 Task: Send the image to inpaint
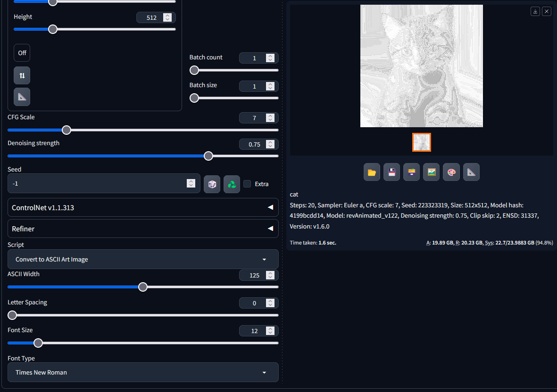pyautogui.click(x=451, y=172)
